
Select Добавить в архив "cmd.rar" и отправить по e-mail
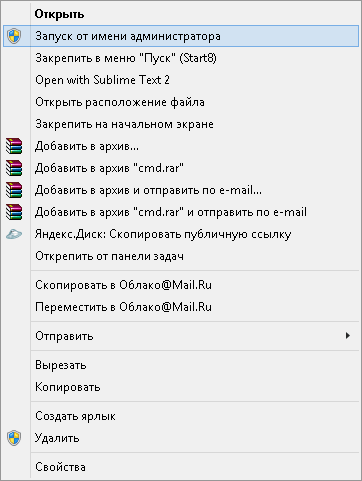click(x=181, y=212)
